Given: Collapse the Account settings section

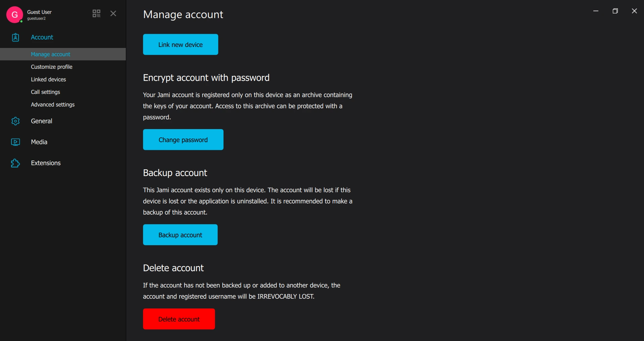Looking at the screenshot, I should click(42, 37).
